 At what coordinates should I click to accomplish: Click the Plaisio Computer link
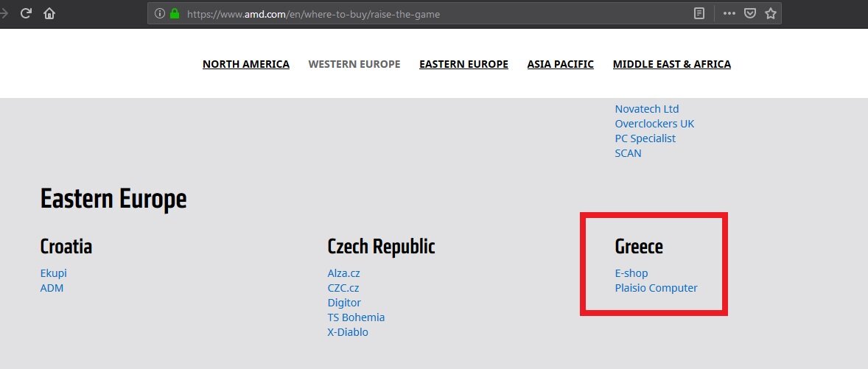(x=656, y=288)
